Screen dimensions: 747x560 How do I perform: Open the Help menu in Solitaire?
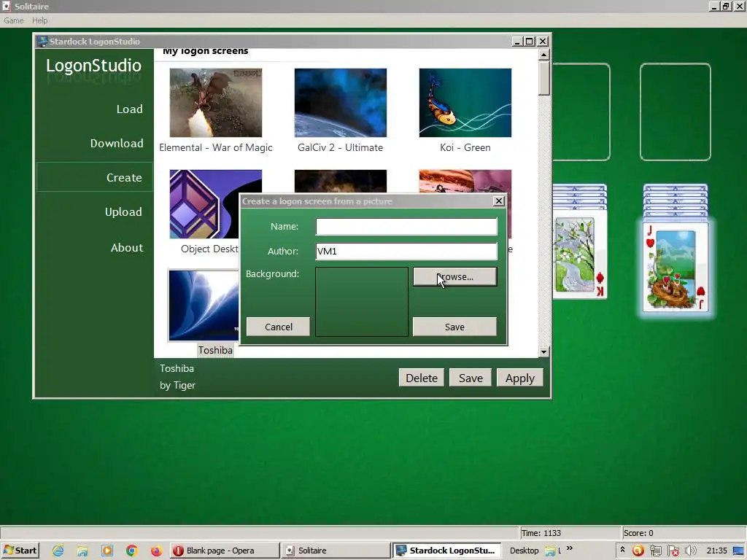point(39,20)
